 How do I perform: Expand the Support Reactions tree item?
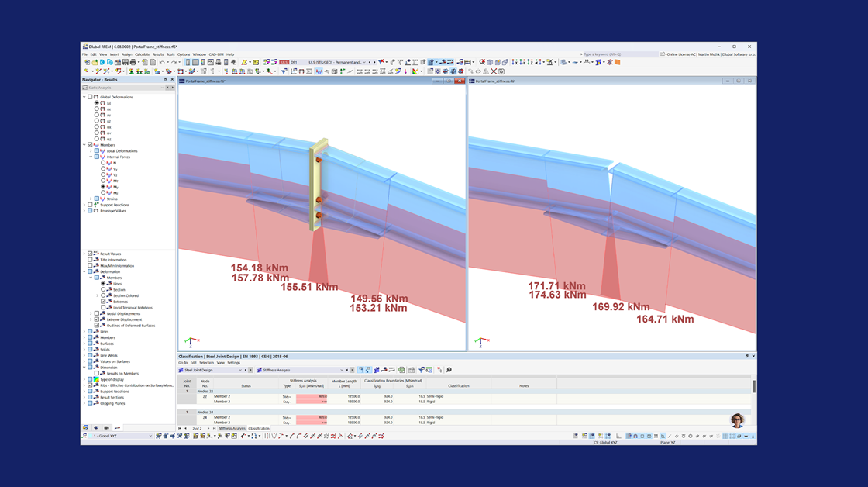(x=83, y=205)
